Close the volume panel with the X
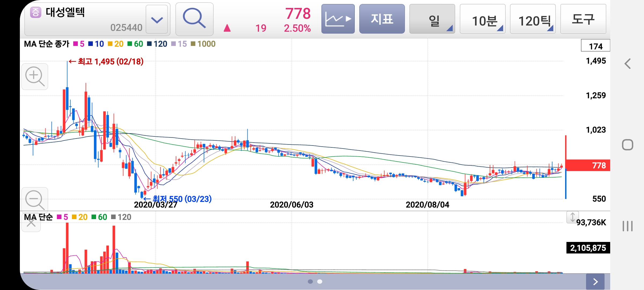The image size is (644, 290). (31, 223)
